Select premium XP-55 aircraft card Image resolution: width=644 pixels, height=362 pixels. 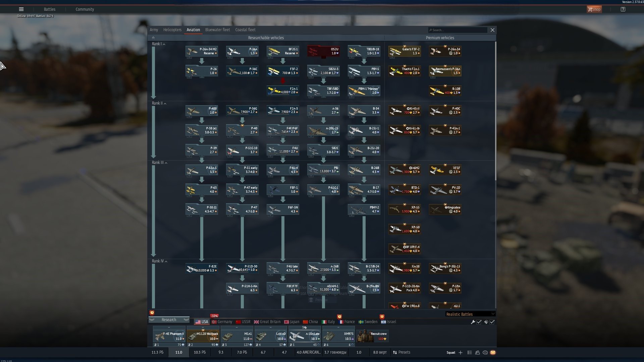pos(405,209)
